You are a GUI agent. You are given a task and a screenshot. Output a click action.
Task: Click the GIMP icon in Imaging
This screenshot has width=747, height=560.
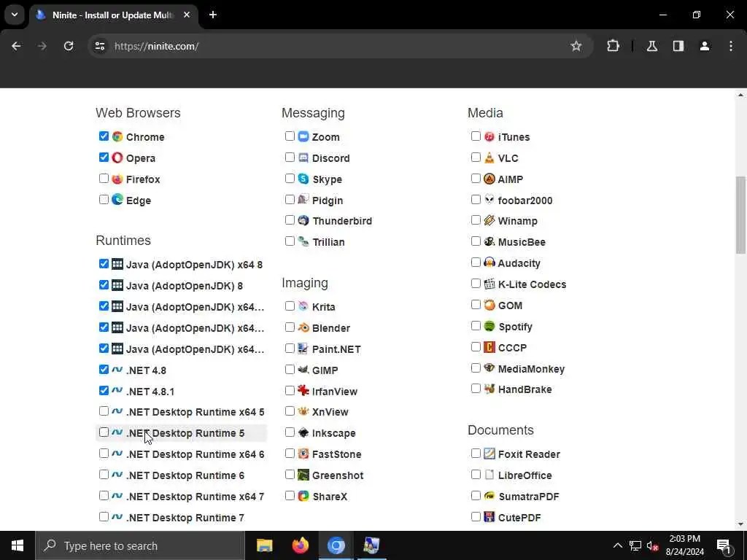[303, 370]
